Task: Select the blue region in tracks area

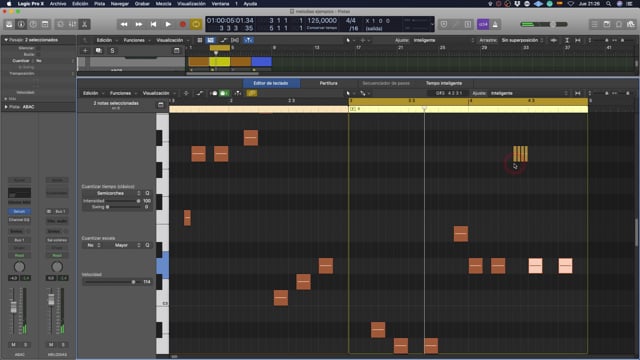Action: tap(262, 62)
